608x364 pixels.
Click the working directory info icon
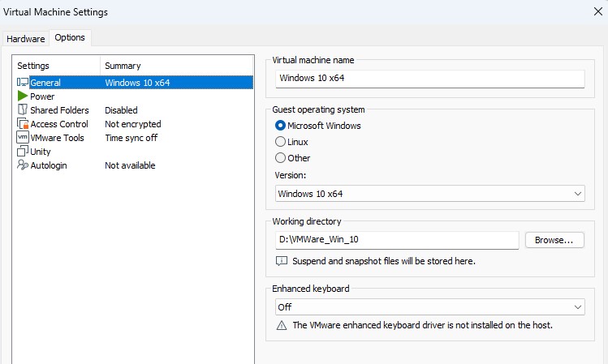282,261
